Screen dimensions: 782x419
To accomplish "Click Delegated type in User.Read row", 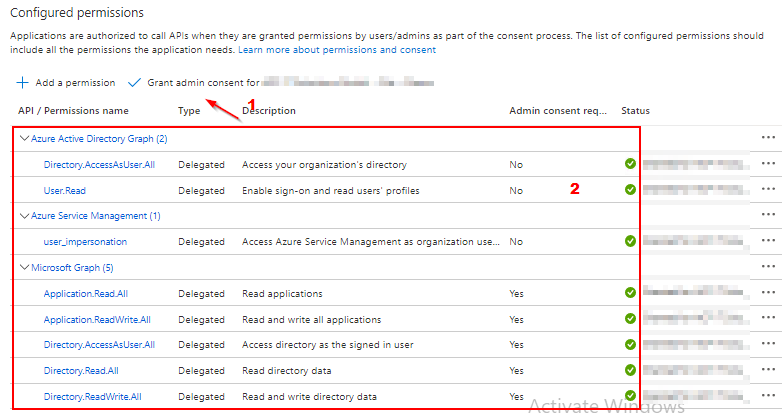I will click(x=201, y=191).
